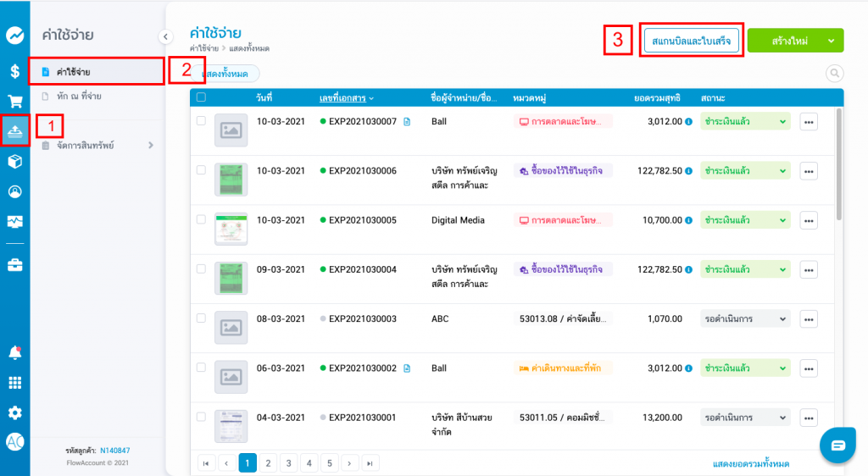This screenshot has width=868, height=476.
Task: Click the dollar sign income icon
Action: point(14,71)
